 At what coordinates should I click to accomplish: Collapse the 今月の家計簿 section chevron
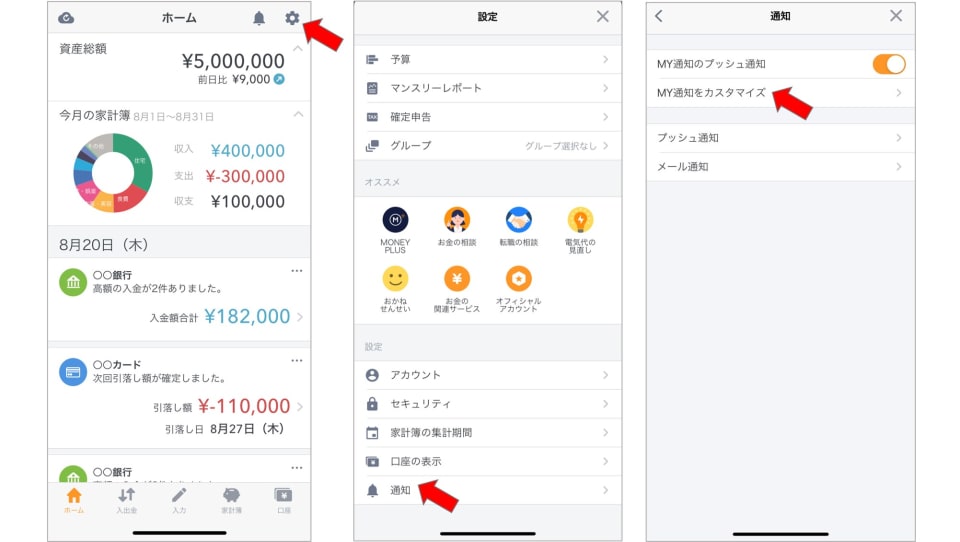[298, 114]
